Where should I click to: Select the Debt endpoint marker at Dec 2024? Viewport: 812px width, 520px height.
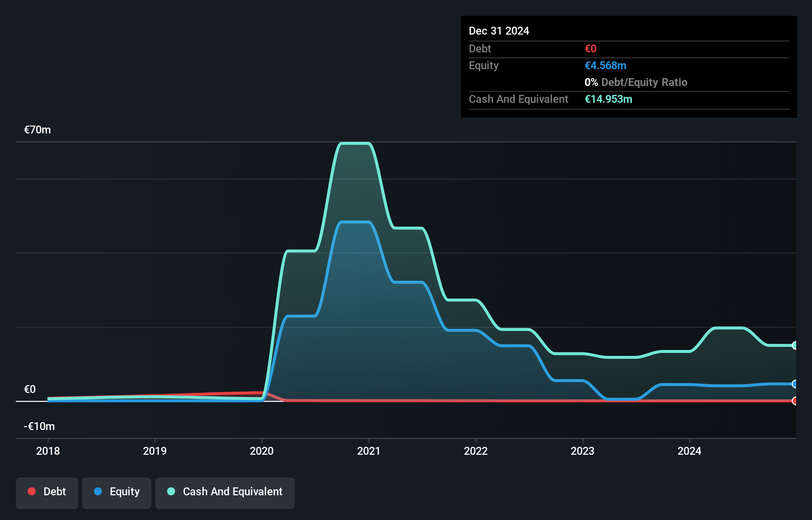click(x=795, y=401)
